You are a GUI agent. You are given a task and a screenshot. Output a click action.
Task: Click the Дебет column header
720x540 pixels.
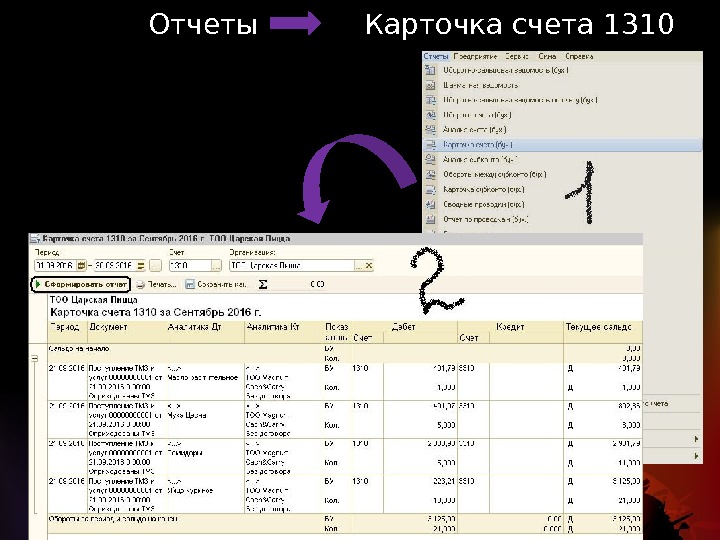tap(403, 327)
